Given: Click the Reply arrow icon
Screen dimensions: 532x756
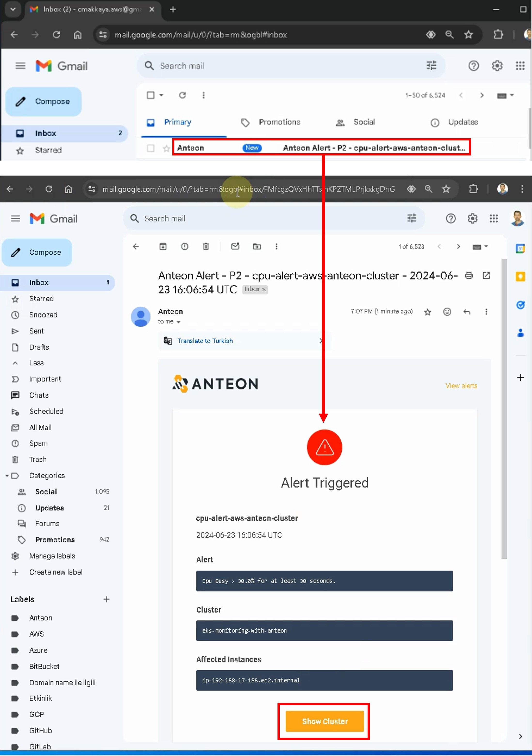Looking at the screenshot, I should (x=466, y=311).
